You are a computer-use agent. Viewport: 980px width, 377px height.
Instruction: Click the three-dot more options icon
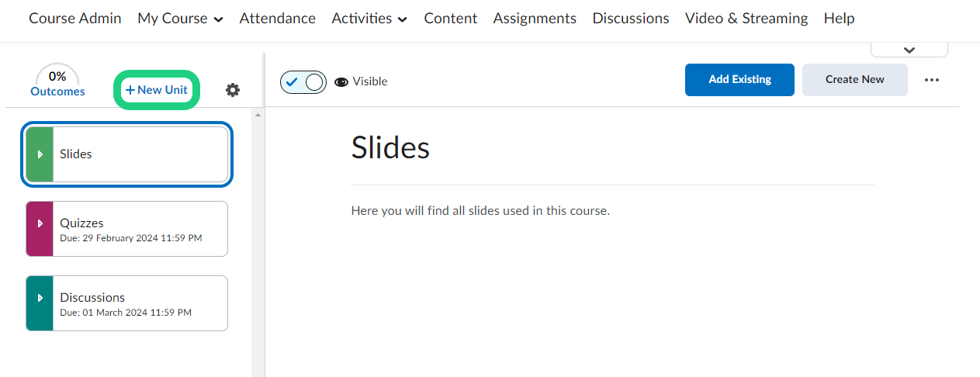pyautogui.click(x=932, y=80)
